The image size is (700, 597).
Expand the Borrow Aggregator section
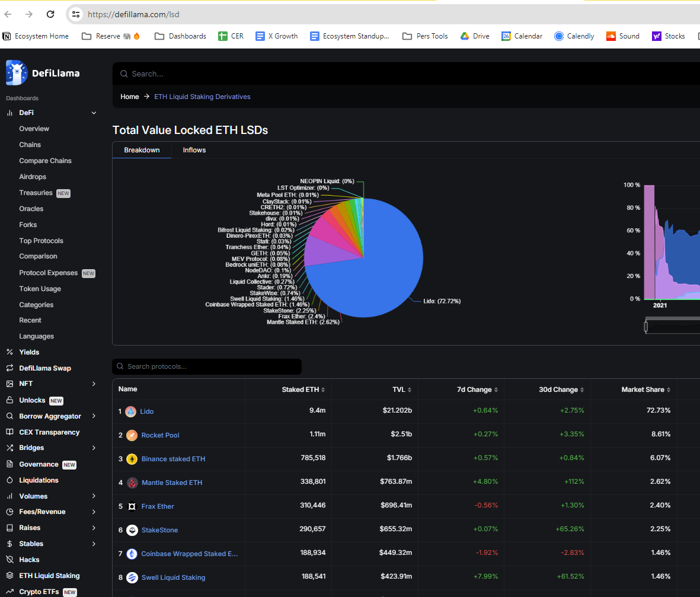[x=94, y=416]
